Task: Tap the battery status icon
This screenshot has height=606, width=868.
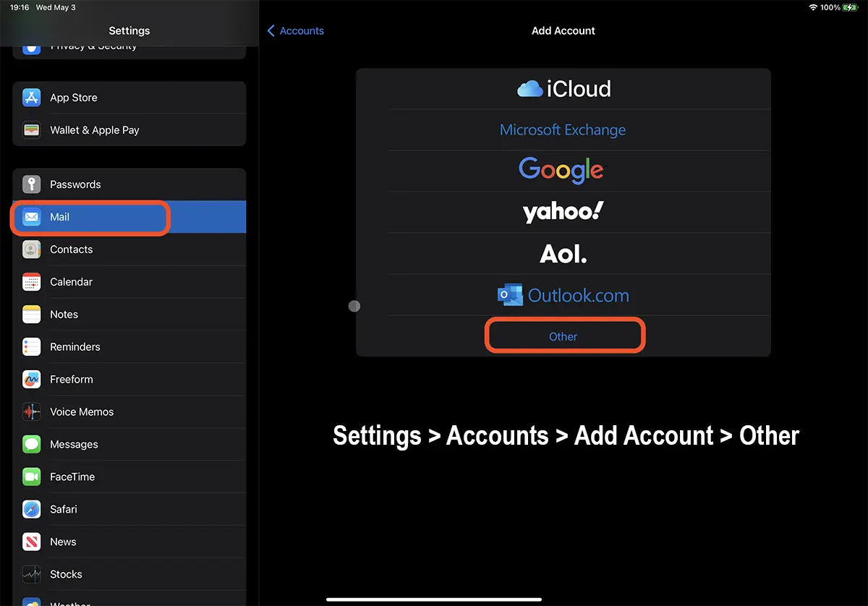Action: tap(850, 7)
